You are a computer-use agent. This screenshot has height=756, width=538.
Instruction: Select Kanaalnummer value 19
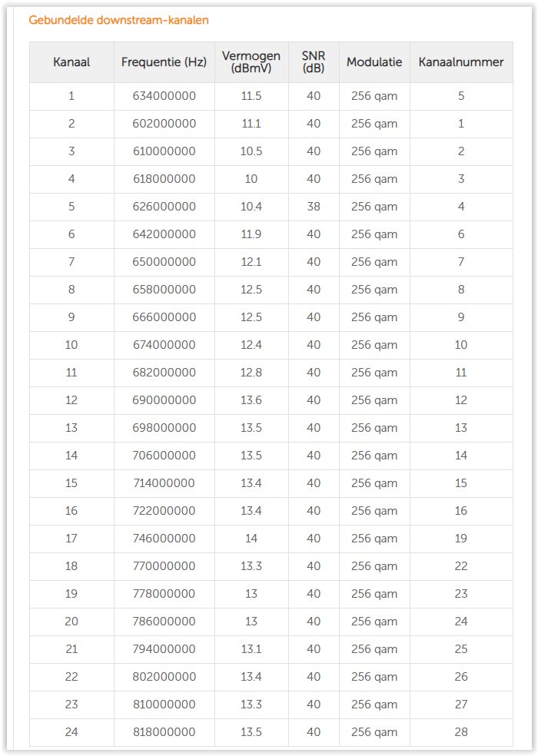coord(461,539)
